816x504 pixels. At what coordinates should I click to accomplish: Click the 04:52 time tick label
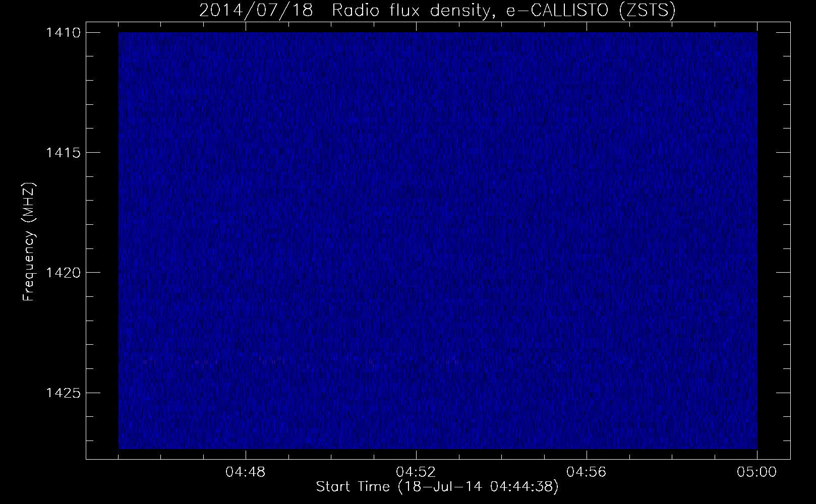[x=416, y=472]
